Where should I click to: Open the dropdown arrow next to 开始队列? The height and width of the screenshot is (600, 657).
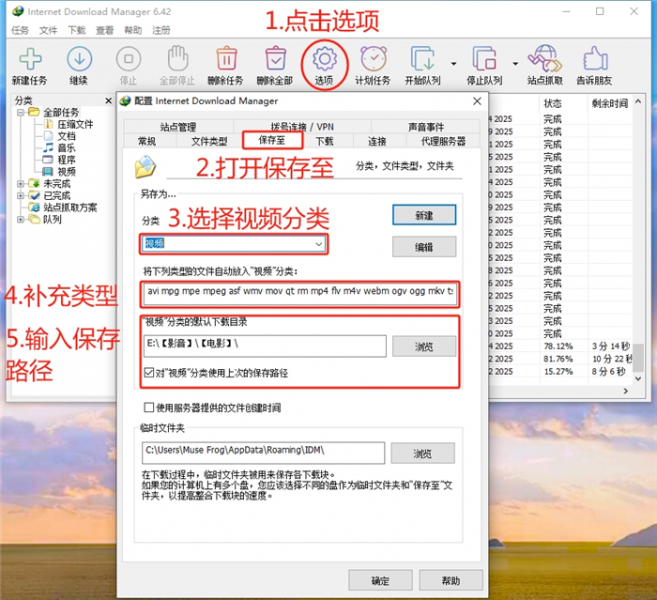click(454, 64)
